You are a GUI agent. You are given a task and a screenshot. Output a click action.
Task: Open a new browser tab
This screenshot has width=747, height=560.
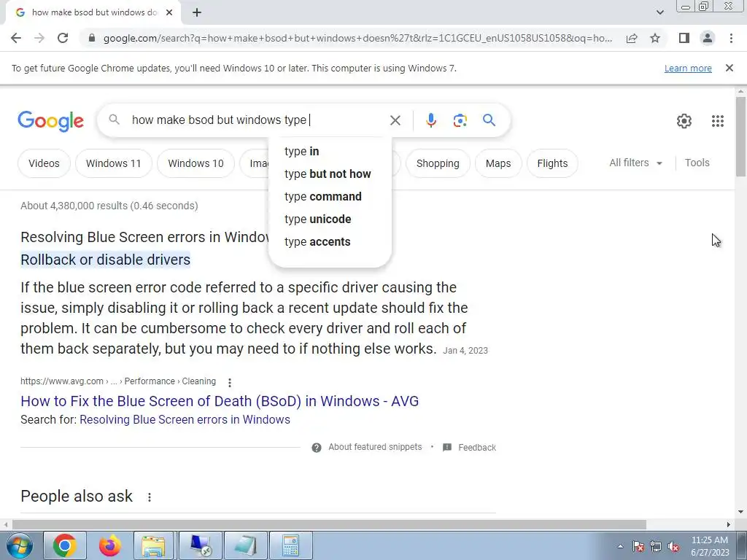pyautogui.click(x=197, y=13)
